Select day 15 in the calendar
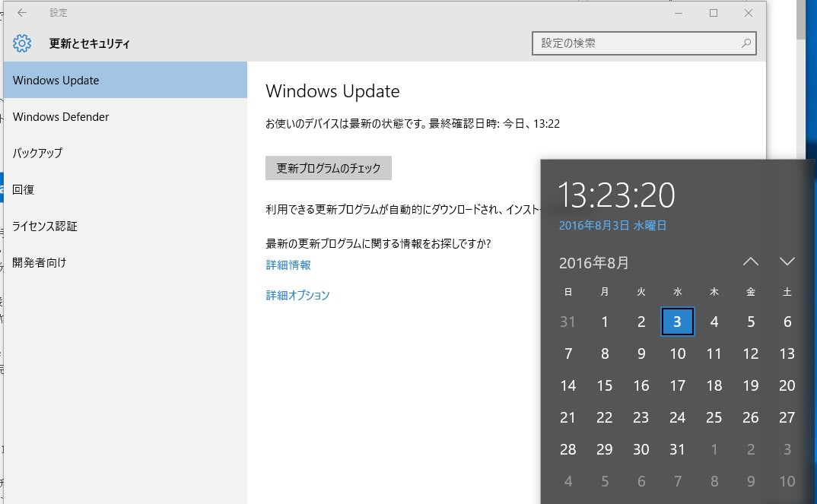Screen dimensions: 817x504 [x=605, y=386]
